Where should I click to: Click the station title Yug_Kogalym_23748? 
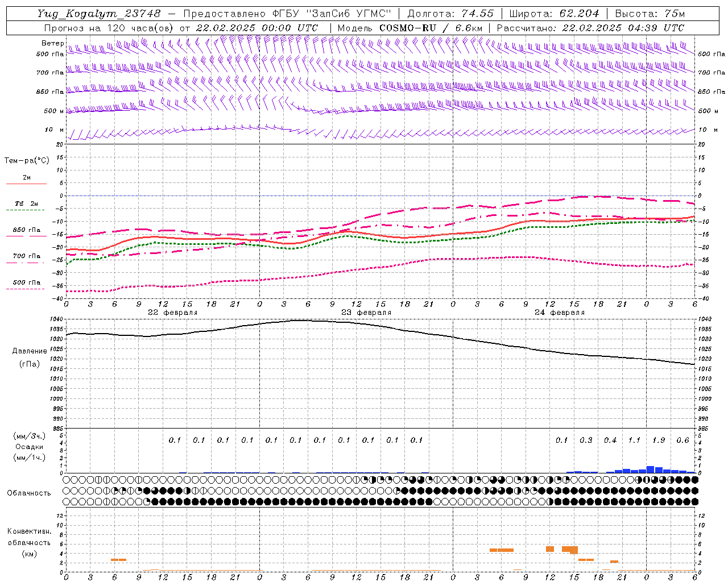click(x=99, y=14)
